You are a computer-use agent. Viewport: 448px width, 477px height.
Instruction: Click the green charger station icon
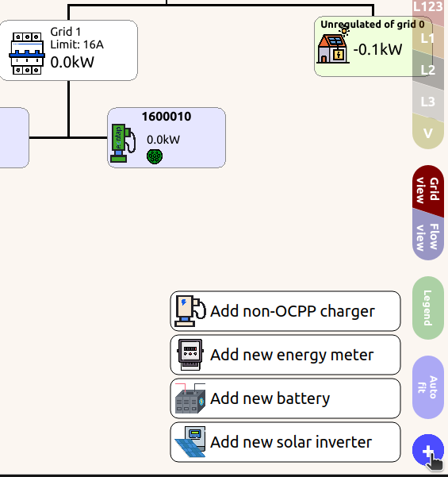[x=123, y=143]
